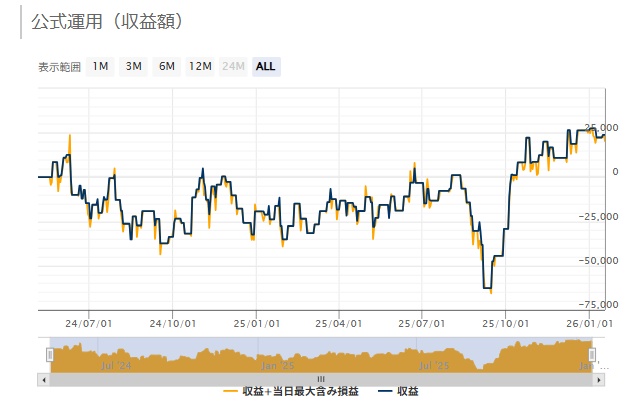Image resolution: width=644 pixels, height=412 pixels.
Task: Click the disabled 24M range button
Action: (x=233, y=66)
